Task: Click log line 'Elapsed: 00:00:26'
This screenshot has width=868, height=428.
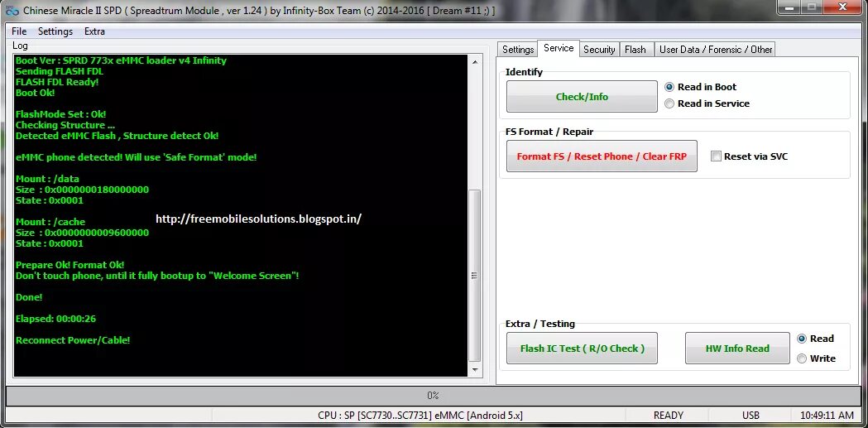Action: (56, 319)
